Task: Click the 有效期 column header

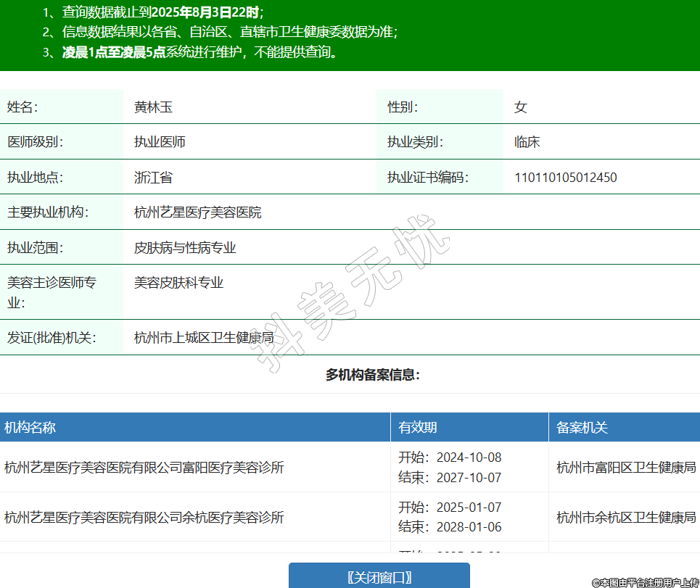Action: [x=417, y=428]
